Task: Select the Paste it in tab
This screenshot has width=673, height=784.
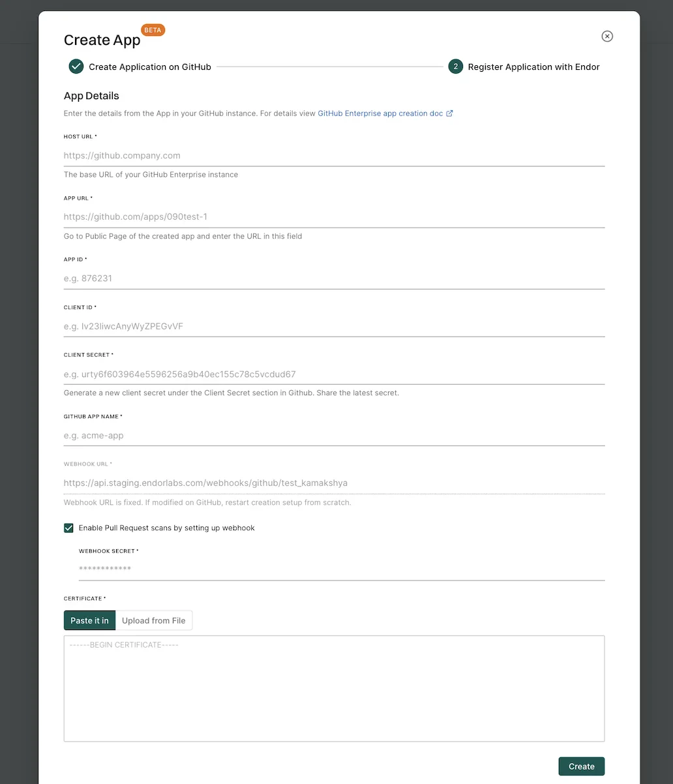Action: click(x=89, y=620)
